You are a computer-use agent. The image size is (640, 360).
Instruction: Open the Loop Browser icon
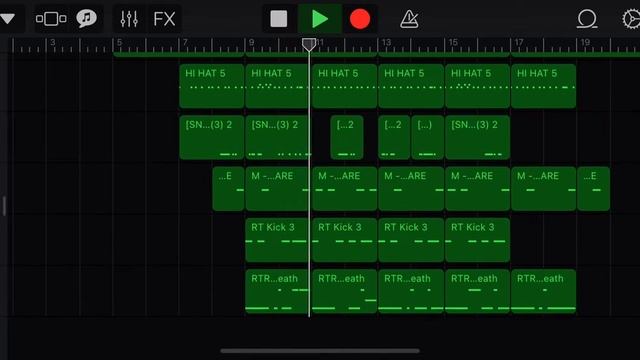[587, 19]
